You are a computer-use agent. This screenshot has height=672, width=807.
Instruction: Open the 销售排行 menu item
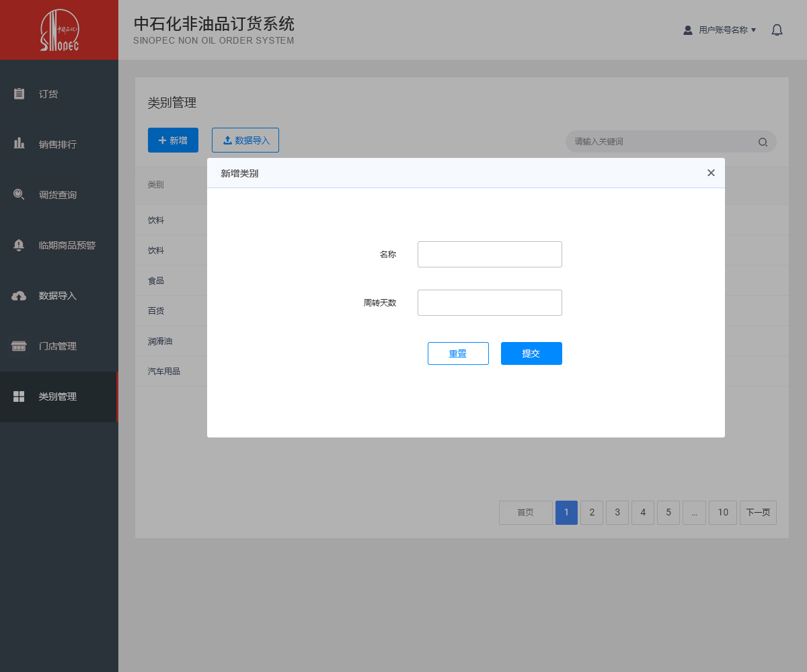point(58,144)
